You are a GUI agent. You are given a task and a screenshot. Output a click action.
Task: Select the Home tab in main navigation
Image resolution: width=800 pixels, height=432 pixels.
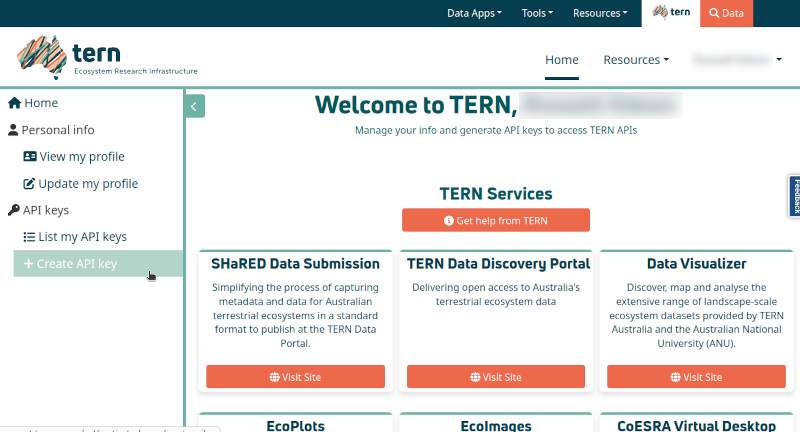(562, 60)
